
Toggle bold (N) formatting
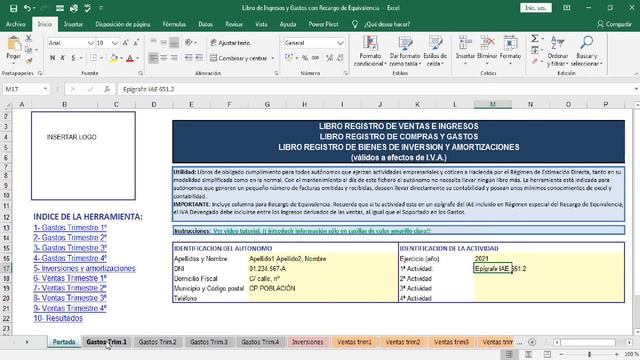[x=52, y=58]
